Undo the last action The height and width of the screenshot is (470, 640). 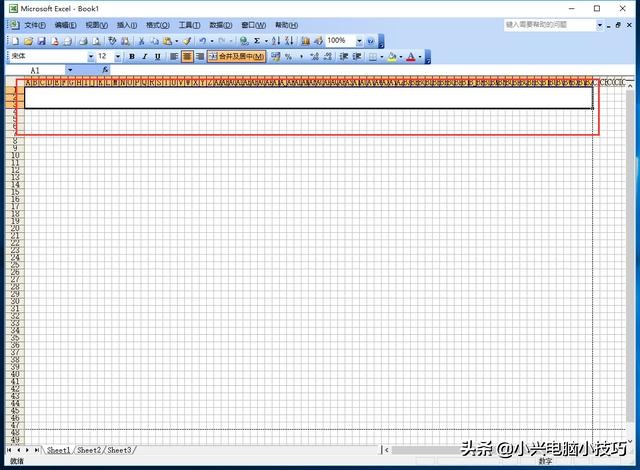(x=202, y=41)
